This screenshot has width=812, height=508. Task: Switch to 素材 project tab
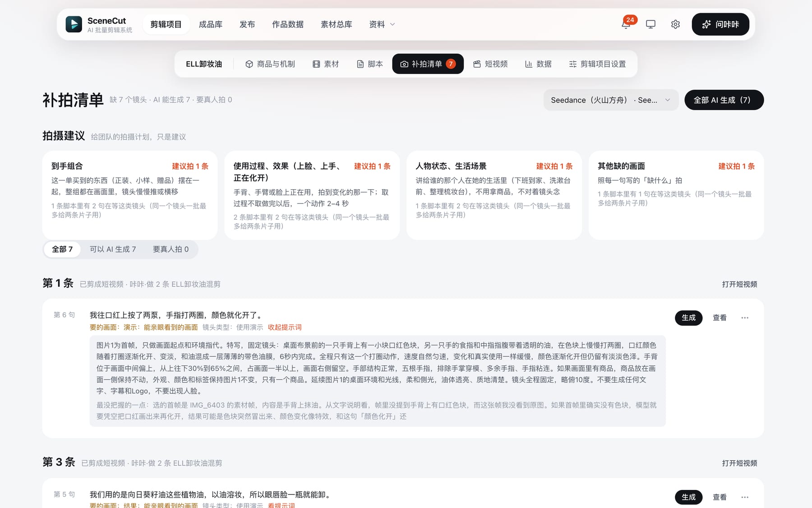coord(326,64)
